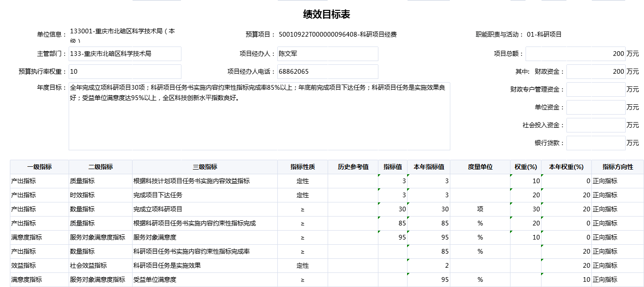Click the 财政资金 amount field
This screenshot has height=287, width=644.
[x=596, y=71]
